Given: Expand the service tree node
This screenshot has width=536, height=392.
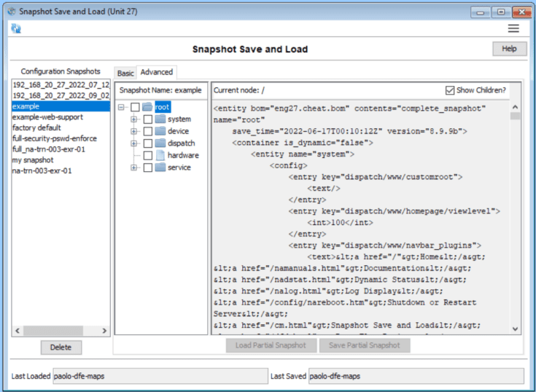Looking at the screenshot, I should (133, 168).
